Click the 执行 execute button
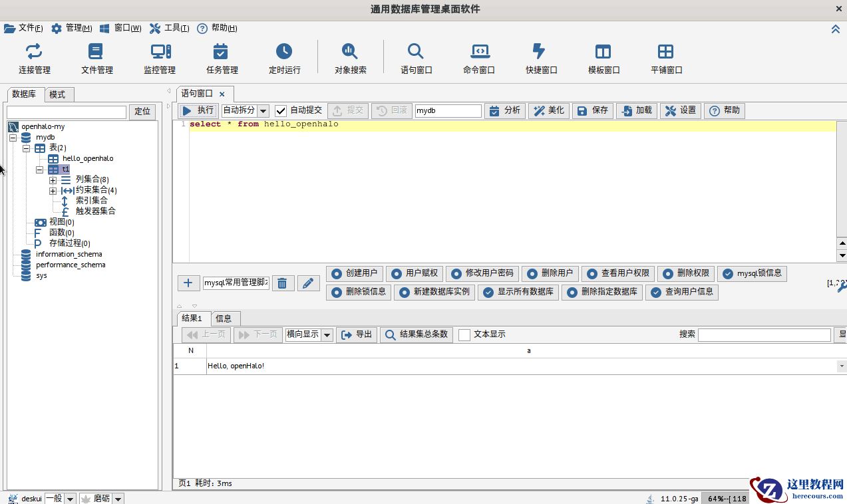 [x=198, y=110]
